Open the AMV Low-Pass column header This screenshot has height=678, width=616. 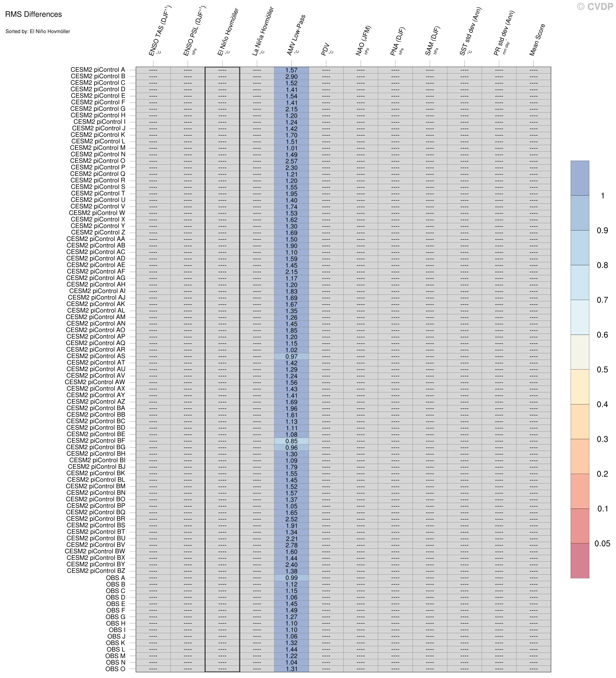click(297, 36)
